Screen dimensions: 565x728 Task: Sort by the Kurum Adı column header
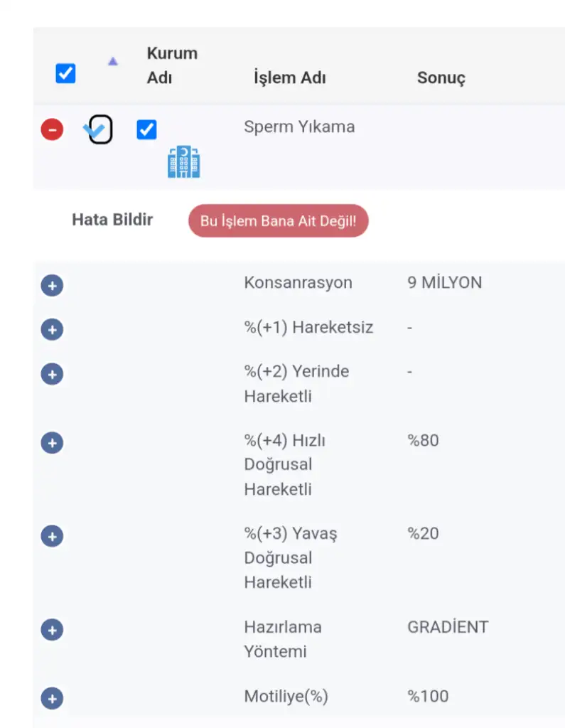tap(172, 65)
